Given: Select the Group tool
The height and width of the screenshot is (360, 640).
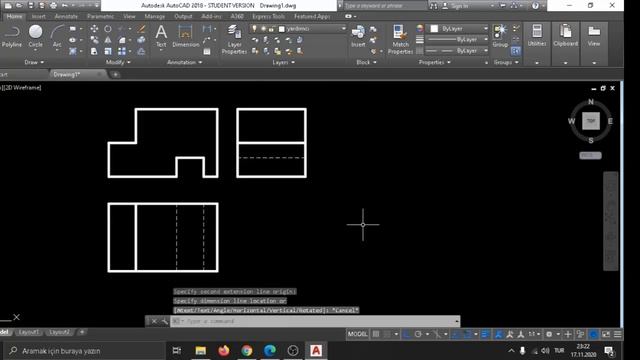Looking at the screenshot, I should coord(500,36).
